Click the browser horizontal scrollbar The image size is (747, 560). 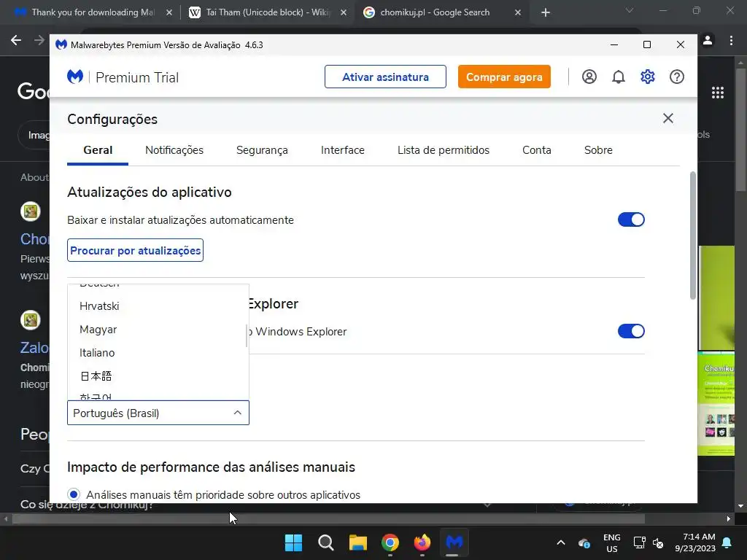[328, 518]
